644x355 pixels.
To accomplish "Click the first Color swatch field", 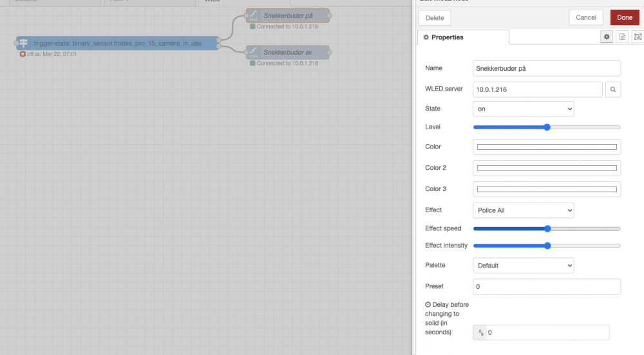I will 546,147.
